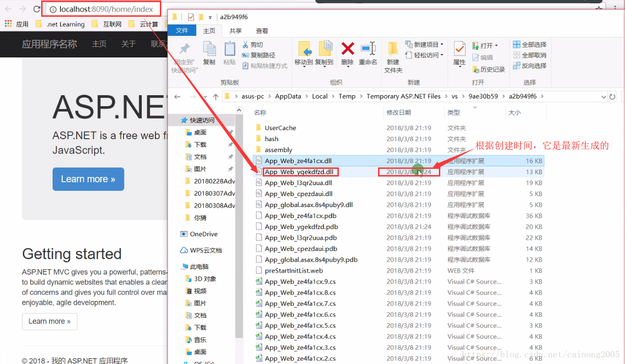Click the Cut (剪切) scissors command
Image resolution: width=625 pixels, height=364 pixels.
253,44
